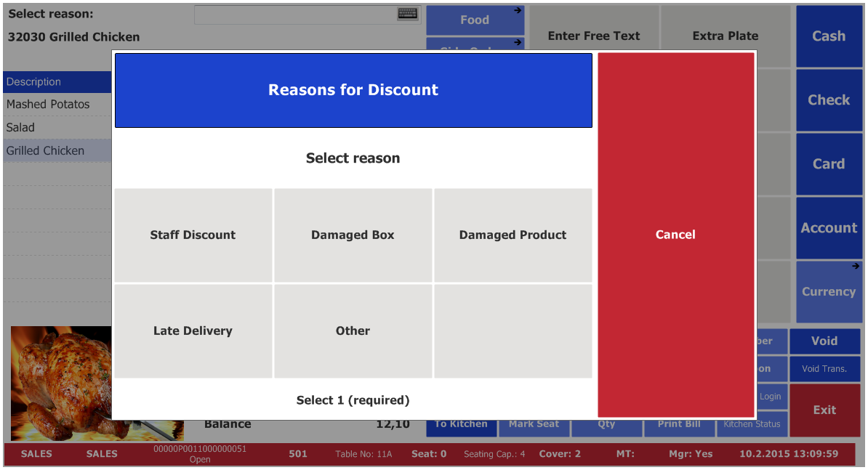The width and height of the screenshot is (868, 470).
Task: Open the on-screen keyboard icon
Action: point(407,14)
